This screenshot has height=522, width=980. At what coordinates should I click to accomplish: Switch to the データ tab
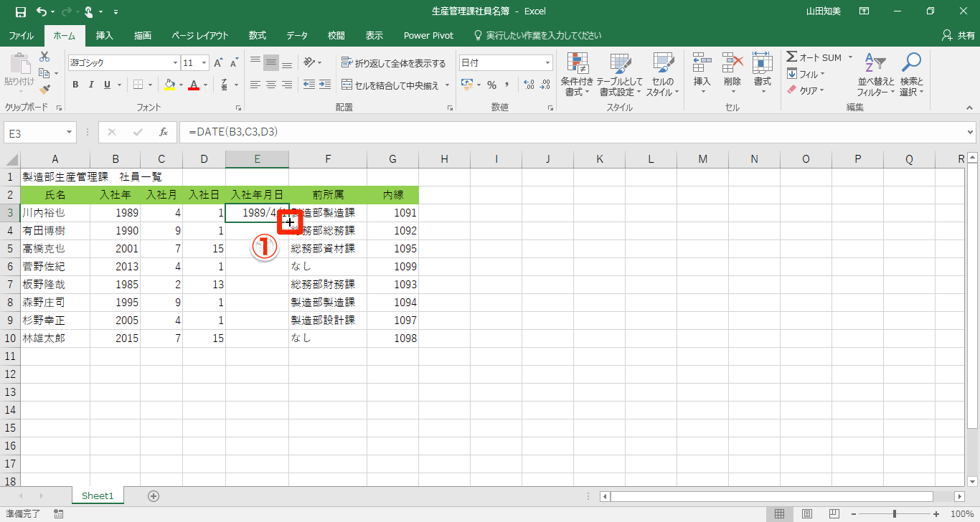click(x=297, y=35)
